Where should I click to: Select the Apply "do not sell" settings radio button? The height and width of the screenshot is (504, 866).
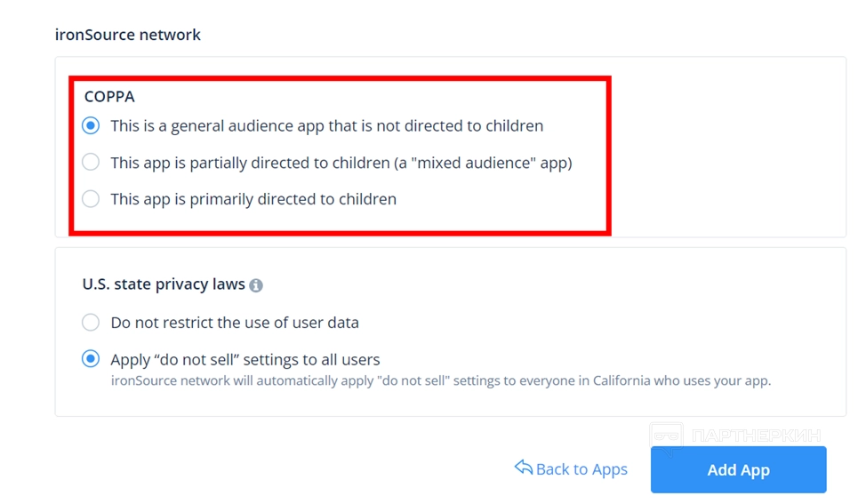[x=91, y=359]
